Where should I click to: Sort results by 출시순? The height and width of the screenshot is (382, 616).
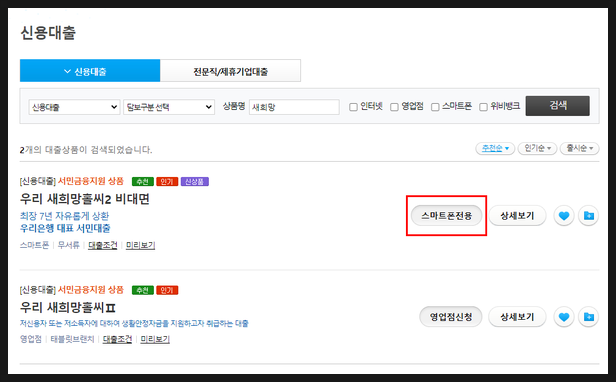tap(579, 148)
